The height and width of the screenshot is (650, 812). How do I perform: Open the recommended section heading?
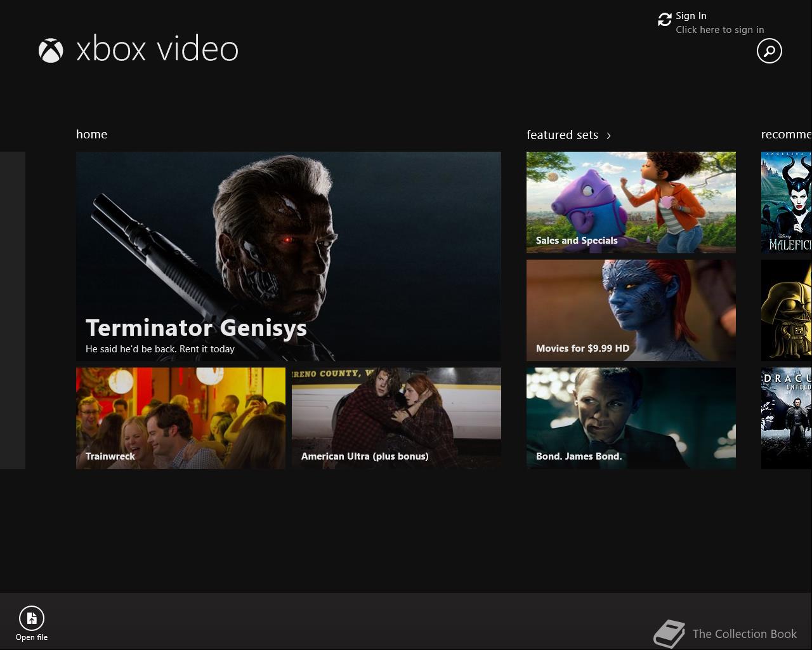(x=786, y=134)
